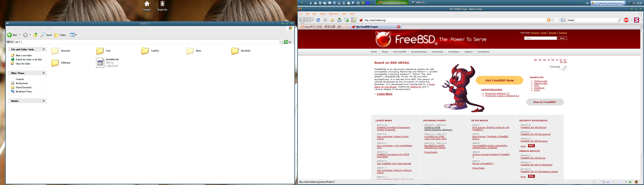
Task: Open the address bar history dropdown arrow
Action: 557,20
